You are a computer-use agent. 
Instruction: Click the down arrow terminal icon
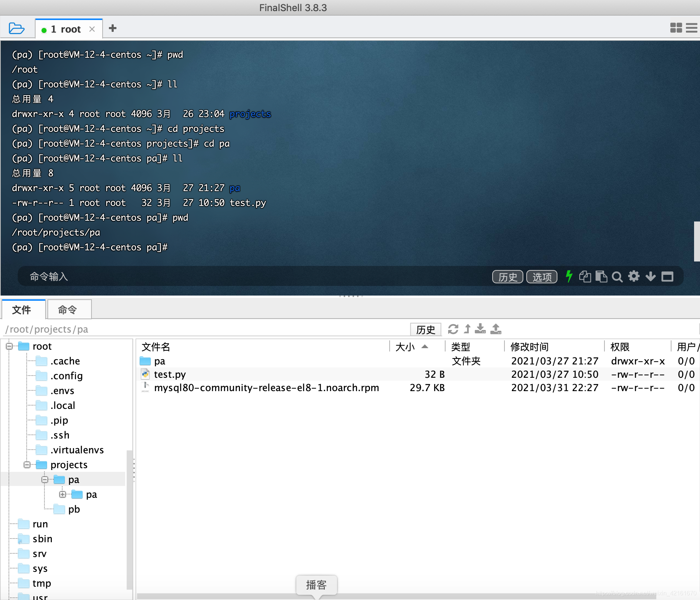click(650, 276)
